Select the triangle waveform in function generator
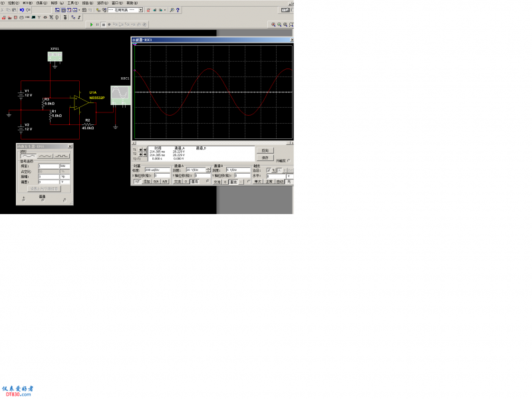 pos(44,155)
